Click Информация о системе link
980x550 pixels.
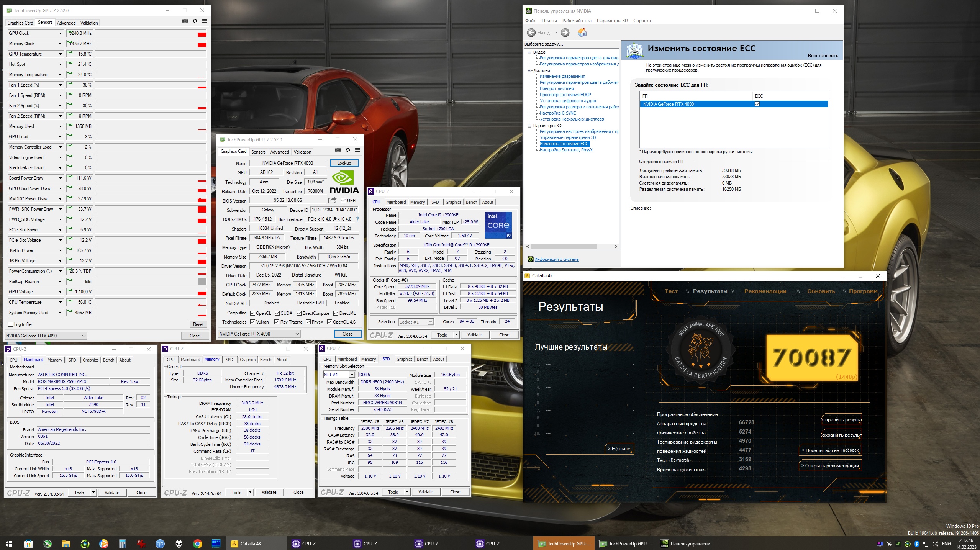coord(556,259)
